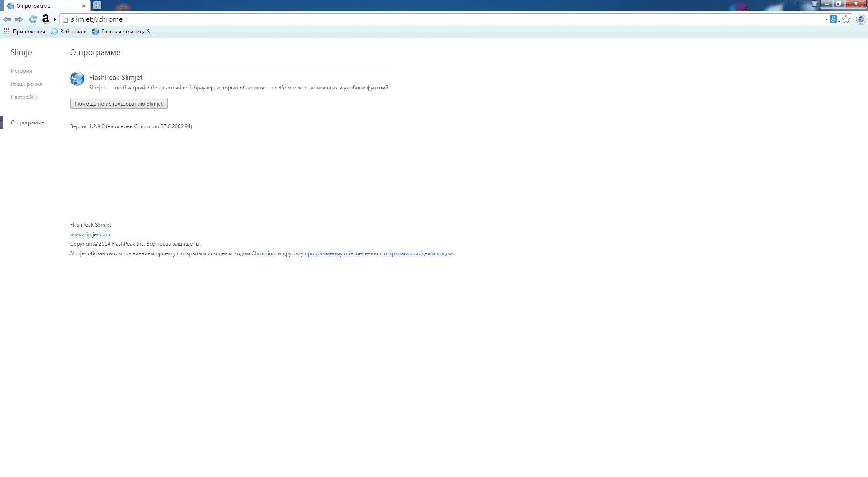
Task: Open the Главная страница S... bookmark
Action: pos(123,32)
